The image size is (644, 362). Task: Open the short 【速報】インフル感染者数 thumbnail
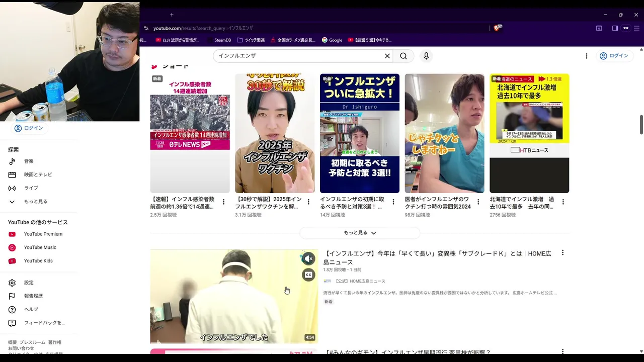coord(190,133)
